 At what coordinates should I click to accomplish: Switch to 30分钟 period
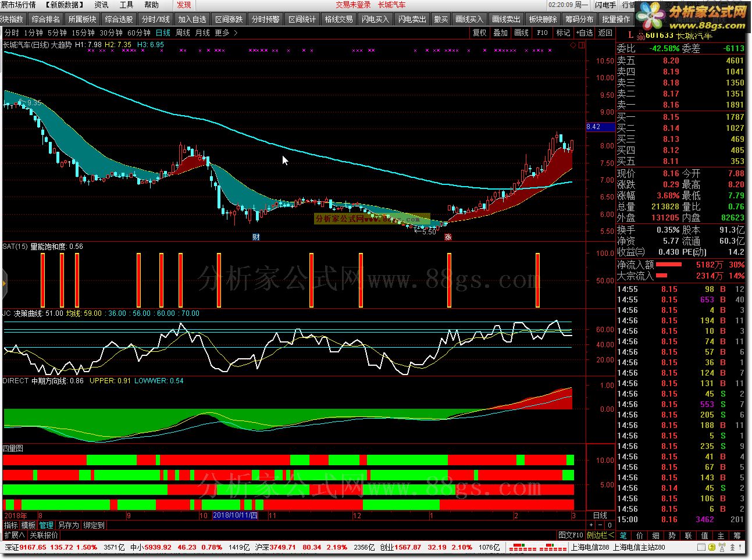coord(111,33)
